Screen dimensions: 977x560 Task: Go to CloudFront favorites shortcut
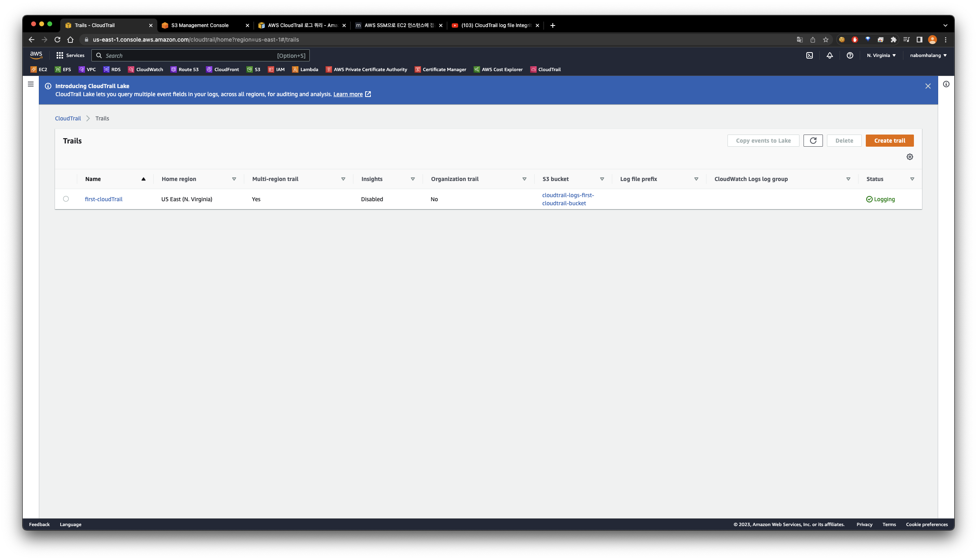point(223,69)
